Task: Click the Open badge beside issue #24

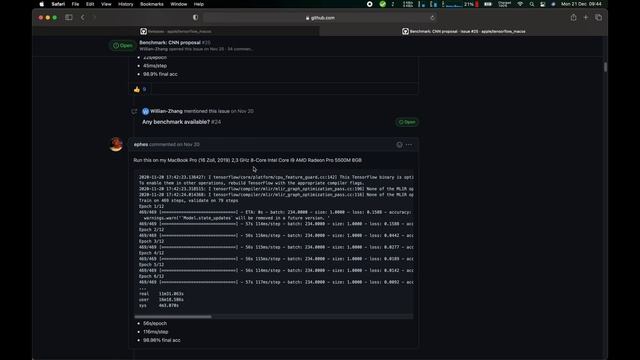Action: [407, 122]
